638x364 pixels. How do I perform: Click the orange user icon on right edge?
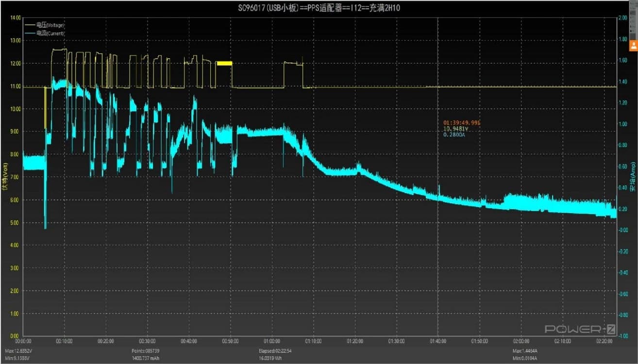pyautogui.click(x=633, y=46)
